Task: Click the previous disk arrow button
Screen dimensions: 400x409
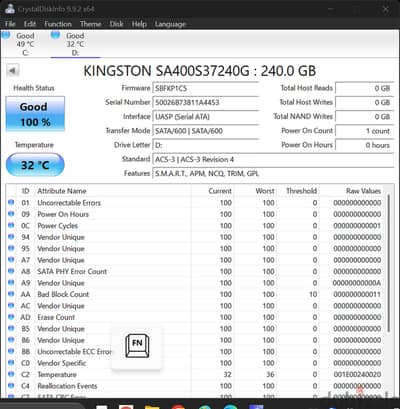Action: (13, 71)
